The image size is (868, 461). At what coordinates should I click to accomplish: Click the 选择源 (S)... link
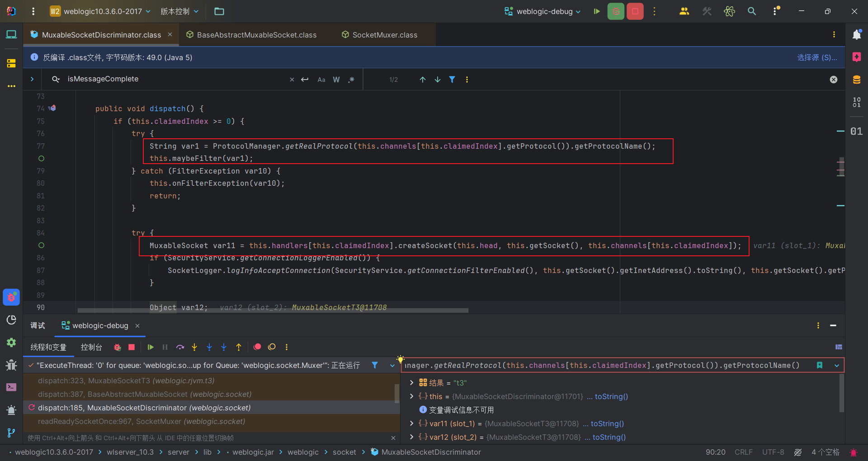click(817, 57)
